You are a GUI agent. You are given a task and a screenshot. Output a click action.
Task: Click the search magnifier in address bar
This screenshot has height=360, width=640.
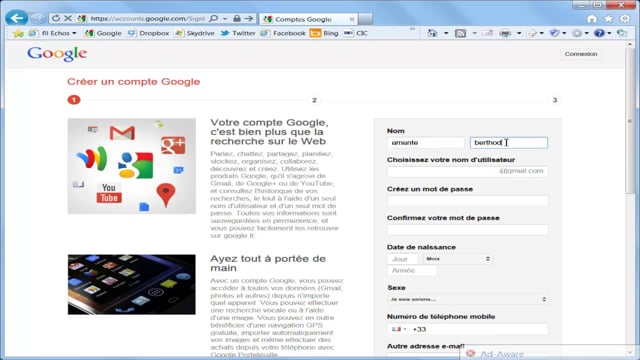click(213, 18)
